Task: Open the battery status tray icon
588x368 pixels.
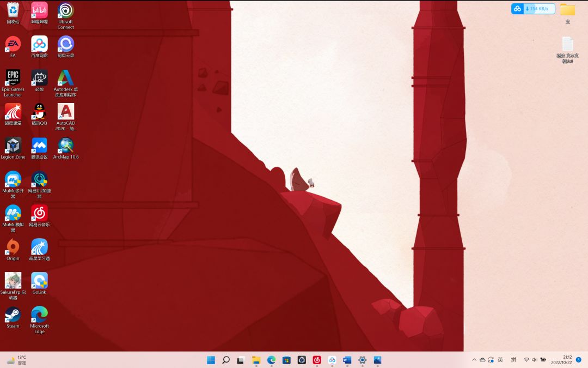Action: [x=543, y=360]
